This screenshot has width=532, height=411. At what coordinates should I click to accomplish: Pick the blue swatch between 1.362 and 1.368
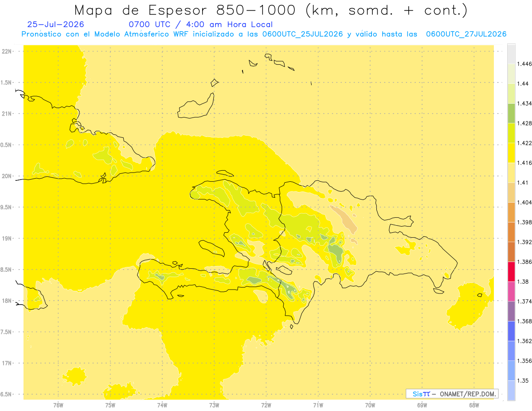511,331
